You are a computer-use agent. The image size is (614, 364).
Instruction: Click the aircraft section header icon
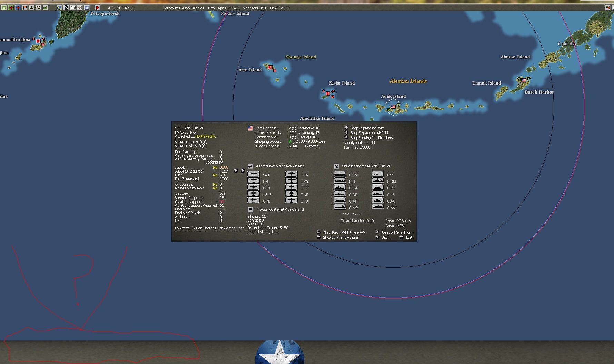pos(250,166)
